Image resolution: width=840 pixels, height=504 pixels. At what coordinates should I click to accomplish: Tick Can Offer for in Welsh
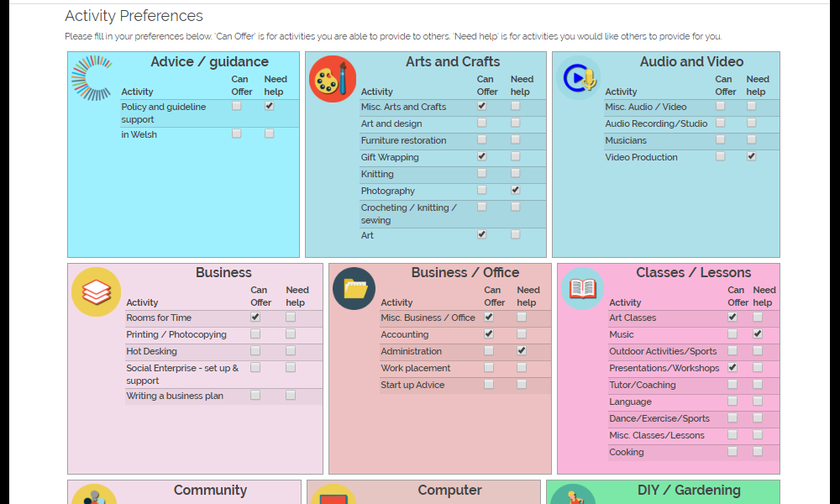click(237, 134)
